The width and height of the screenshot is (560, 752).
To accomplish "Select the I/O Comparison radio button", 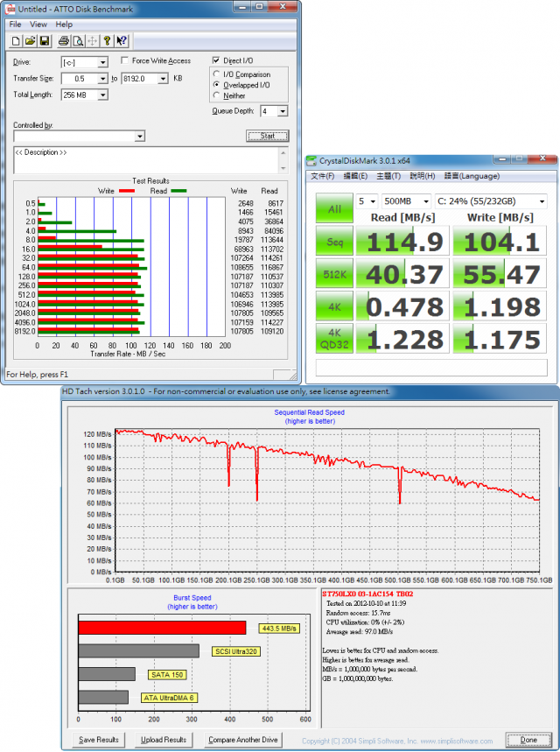I will [x=216, y=74].
